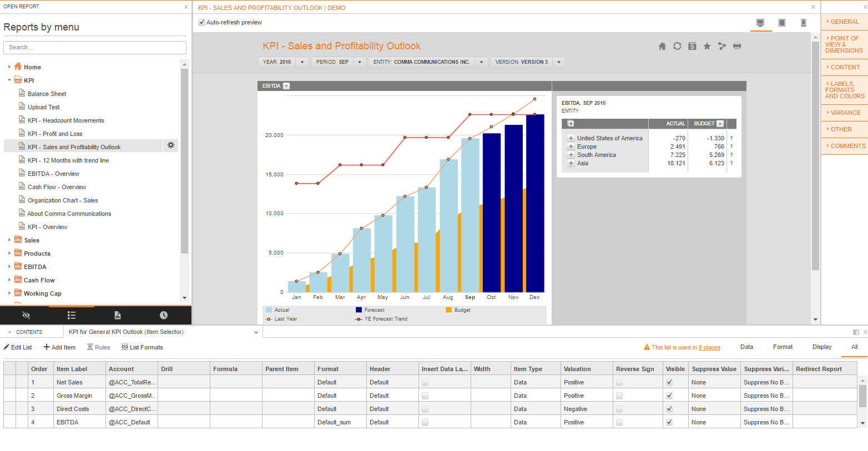Click the hidden-eye icon in bottom bar
Image resolution: width=868 pixels, height=451 pixels.
26,315
